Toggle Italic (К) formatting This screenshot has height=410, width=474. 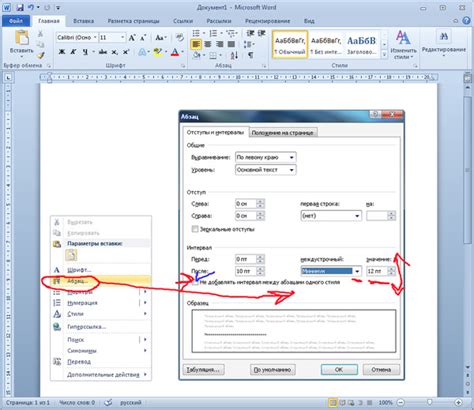tap(73, 52)
